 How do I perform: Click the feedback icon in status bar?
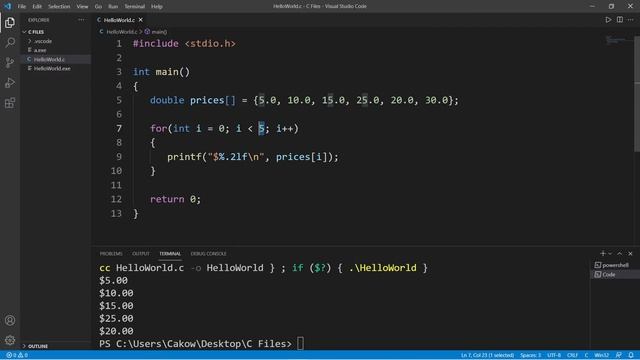pyautogui.click(x=618, y=355)
